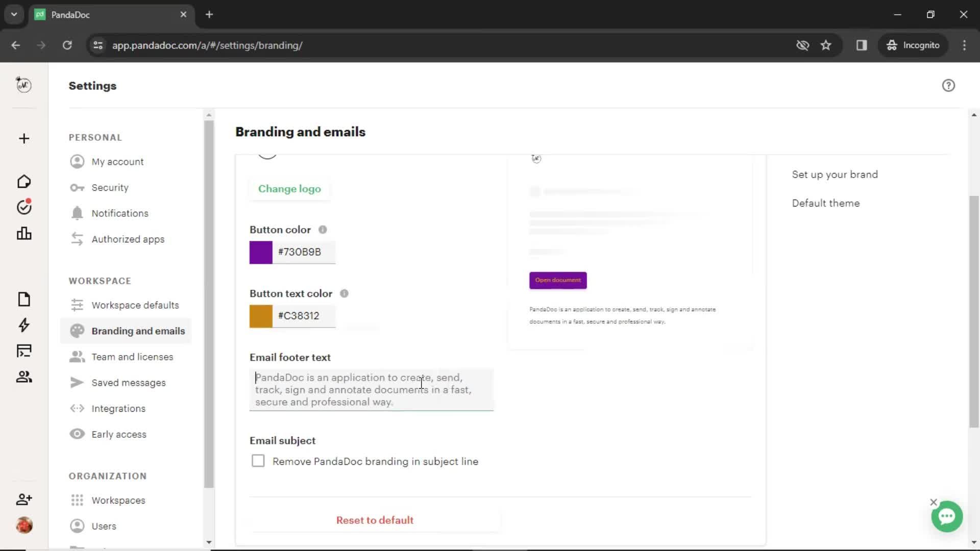This screenshot has width=980, height=551.
Task: Open Workspaces organization settings
Action: click(118, 500)
